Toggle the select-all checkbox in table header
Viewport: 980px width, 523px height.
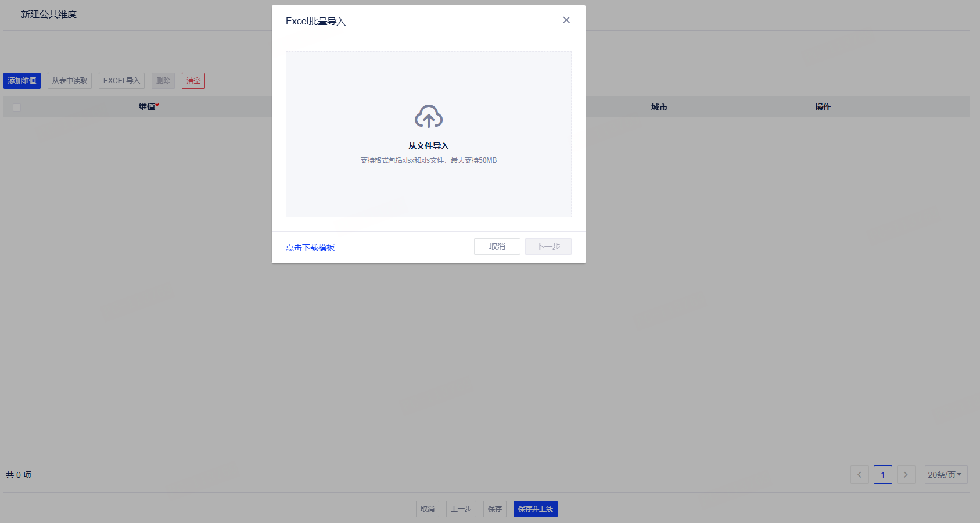point(17,108)
